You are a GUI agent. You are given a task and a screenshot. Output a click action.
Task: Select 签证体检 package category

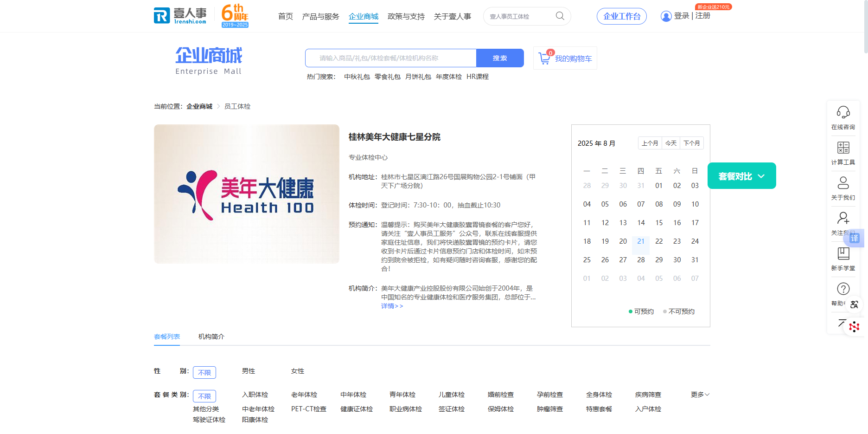click(x=452, y=409)
